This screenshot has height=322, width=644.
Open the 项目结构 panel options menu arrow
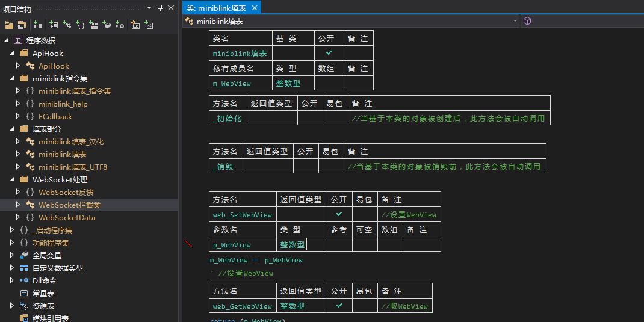tap(150, 8)
